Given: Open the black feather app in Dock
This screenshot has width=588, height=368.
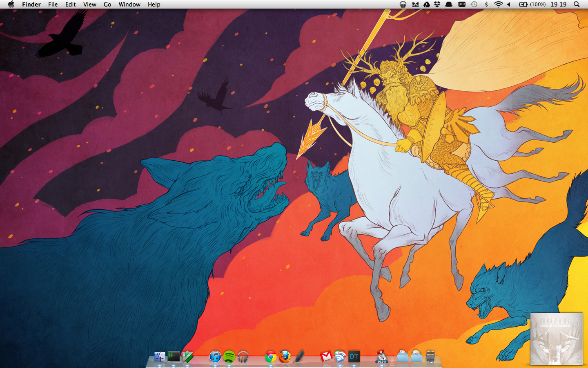Looking at the screenshot, I should point(298,357).
